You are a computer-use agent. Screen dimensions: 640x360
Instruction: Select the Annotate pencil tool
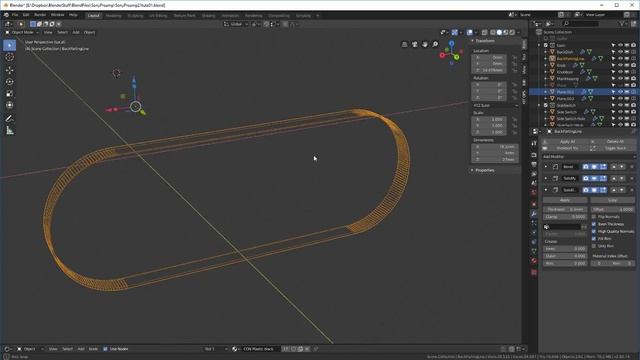pos(9,118)
